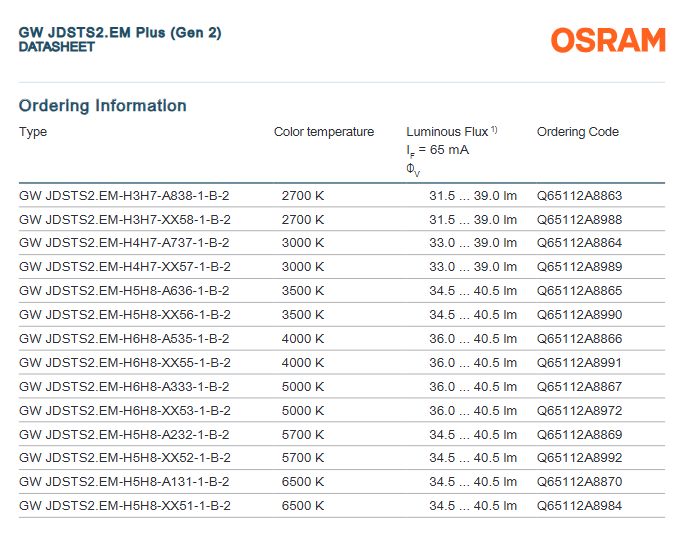
Task: Click 6500 K in the A131 row
Action: pyautogui.click(x=303, y=481)
